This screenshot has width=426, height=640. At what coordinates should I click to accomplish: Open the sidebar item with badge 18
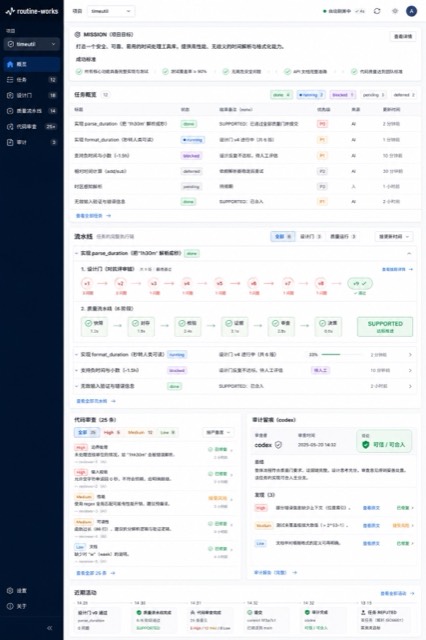(x=32, y=95)
